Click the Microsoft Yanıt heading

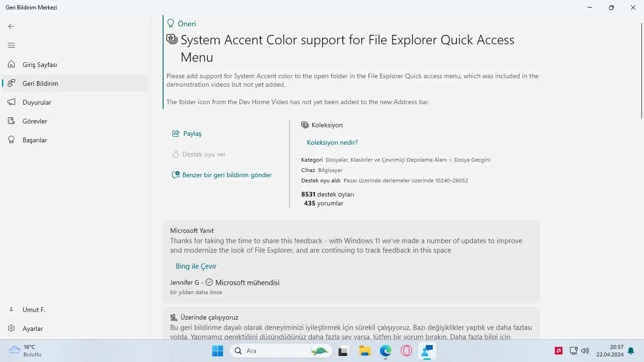pos(192,230)
